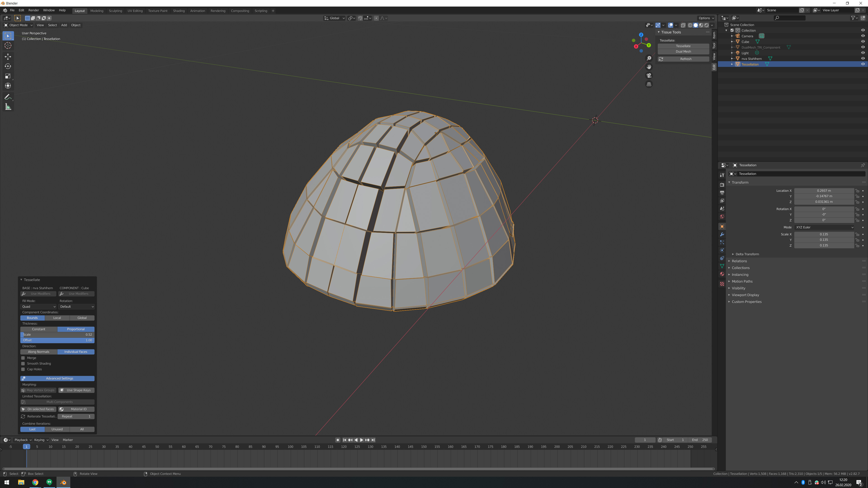This screenshot has width=868, height=488.
Task: Click the outliner filter funnel icon
Action: [x=853, y=18]
